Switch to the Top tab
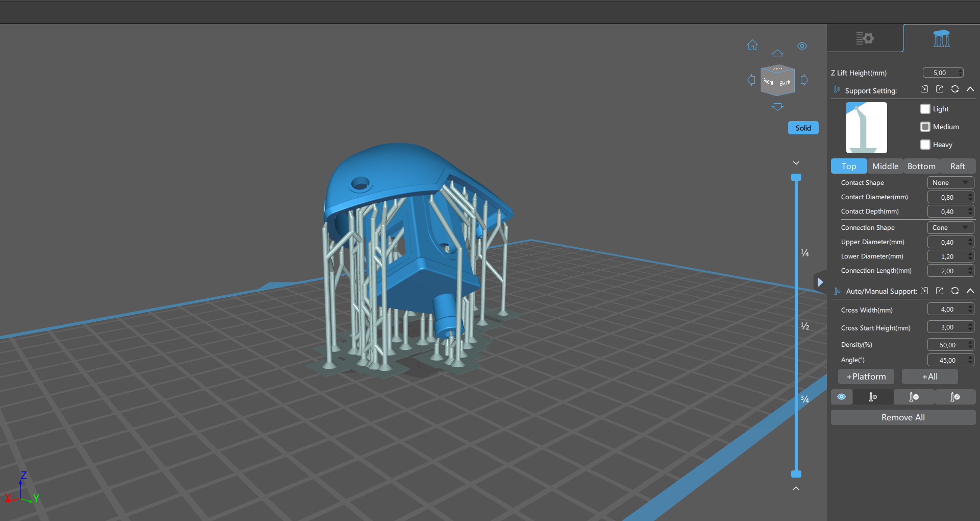Viewport: 980px width, 521px height. point(849,166)
